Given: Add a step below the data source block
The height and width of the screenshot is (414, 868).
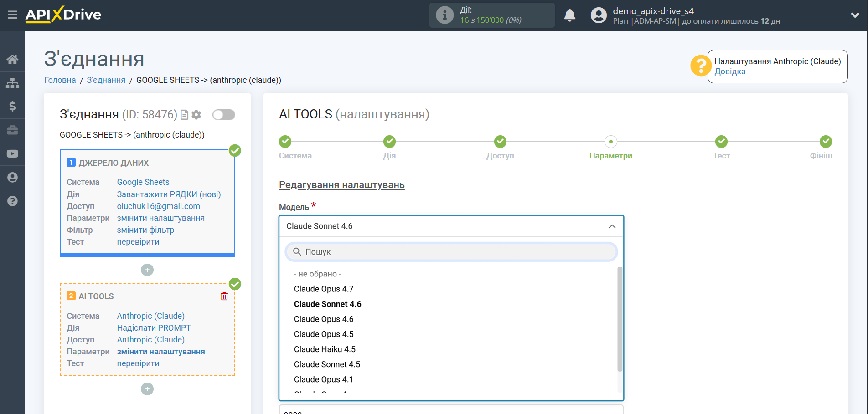Looking at the screenshot, I should (147, 270).
